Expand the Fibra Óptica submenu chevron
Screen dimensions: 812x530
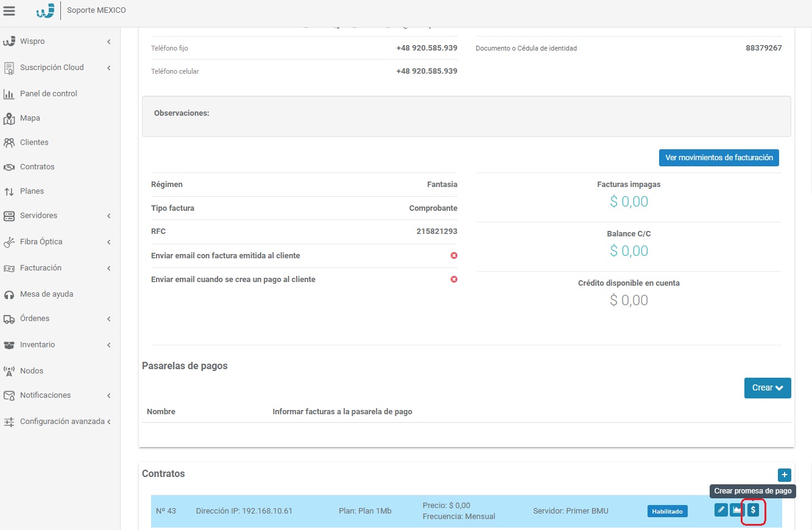[x=109, y=242]
